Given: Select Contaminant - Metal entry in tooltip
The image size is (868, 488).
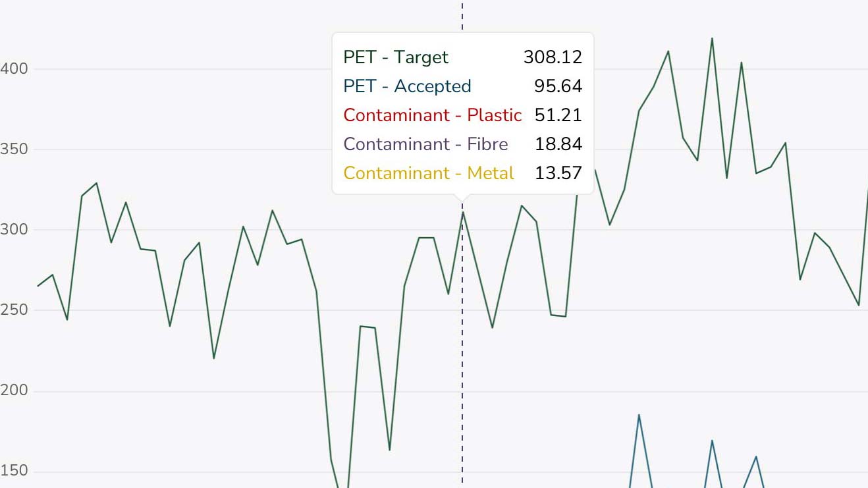Looking at the screenshot, I should tap(429, 173).
